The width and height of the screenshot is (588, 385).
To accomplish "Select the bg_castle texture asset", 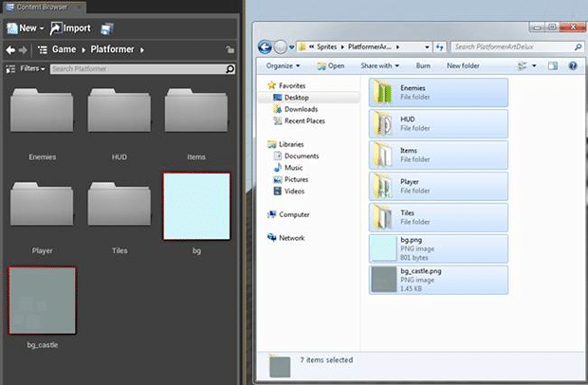I will [43, 302].
